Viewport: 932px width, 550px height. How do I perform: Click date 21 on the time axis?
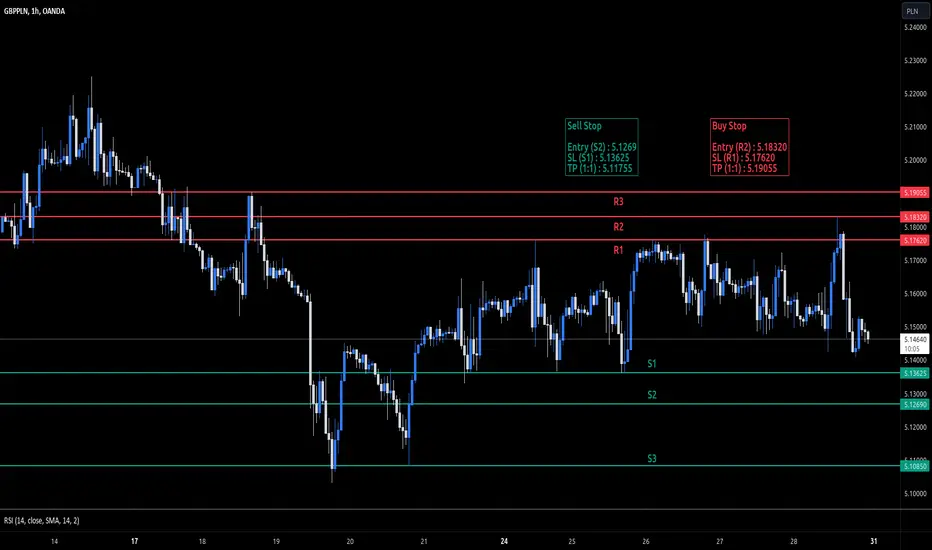pos(424,541)
